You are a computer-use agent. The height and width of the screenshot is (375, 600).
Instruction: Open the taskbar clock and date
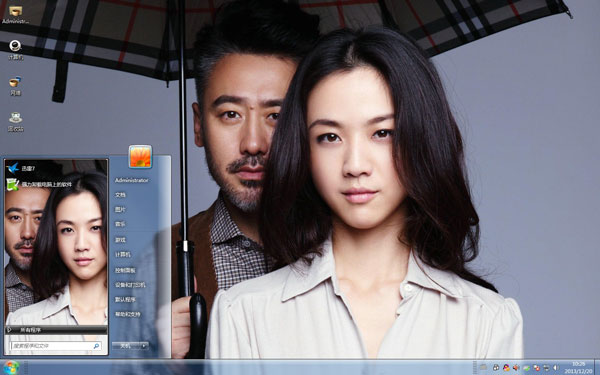tap(578, 367)
